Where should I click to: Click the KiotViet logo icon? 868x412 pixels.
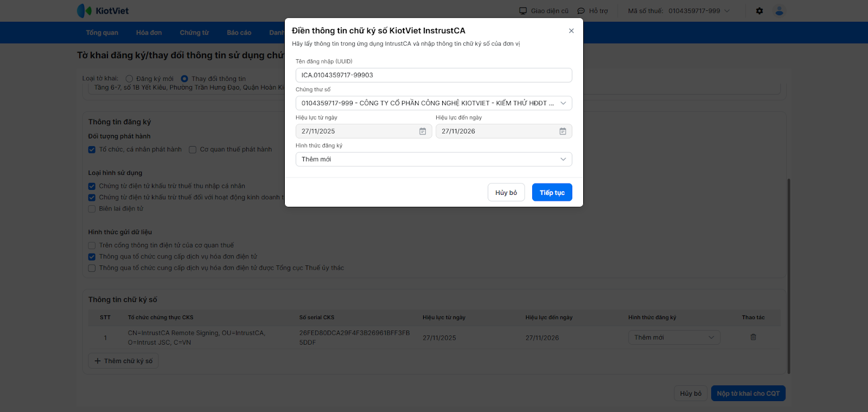[84, 11]
